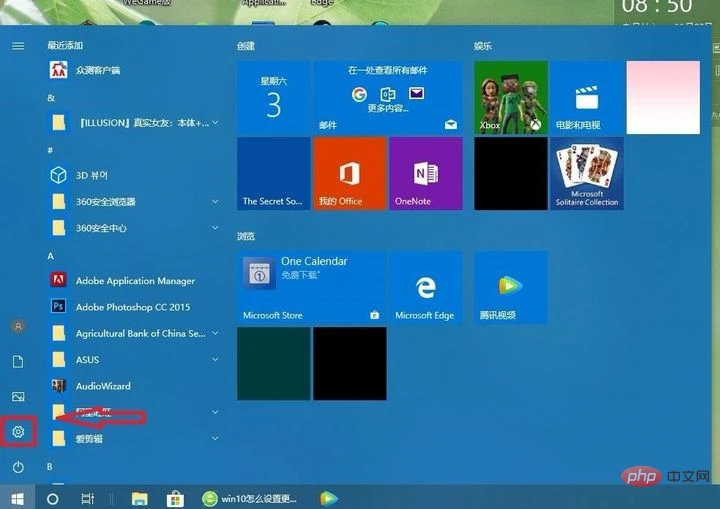This screenshot has height=509, width=720.
Task: Open the 爱剪辑 folder entry
Action: pos(135,439)
